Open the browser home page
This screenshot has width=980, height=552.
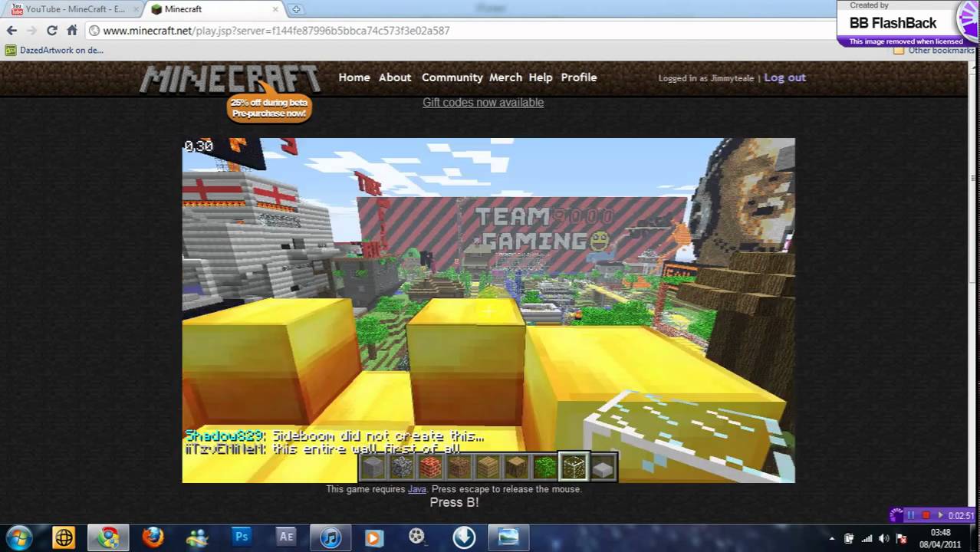(x=72, y=31)
